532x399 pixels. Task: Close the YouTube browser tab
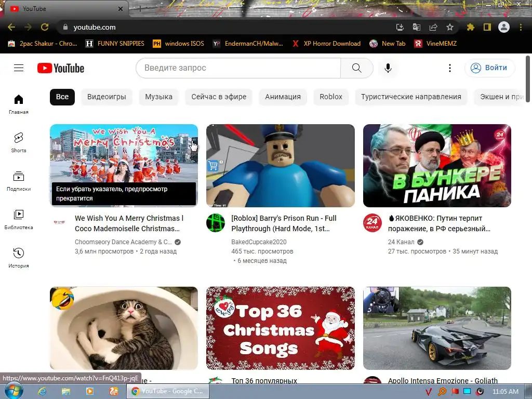(x=121, y=9)
